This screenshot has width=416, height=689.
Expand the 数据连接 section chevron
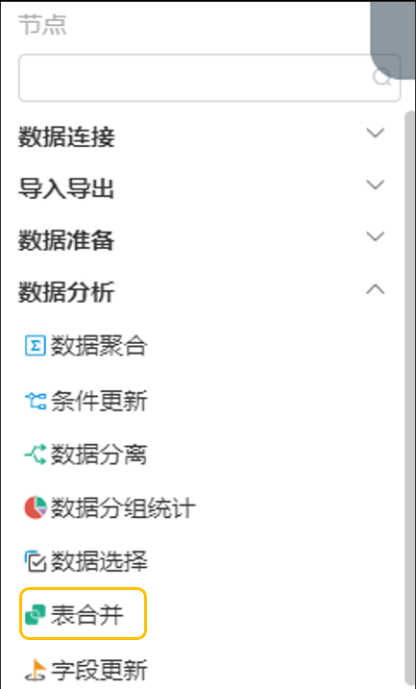376,133
